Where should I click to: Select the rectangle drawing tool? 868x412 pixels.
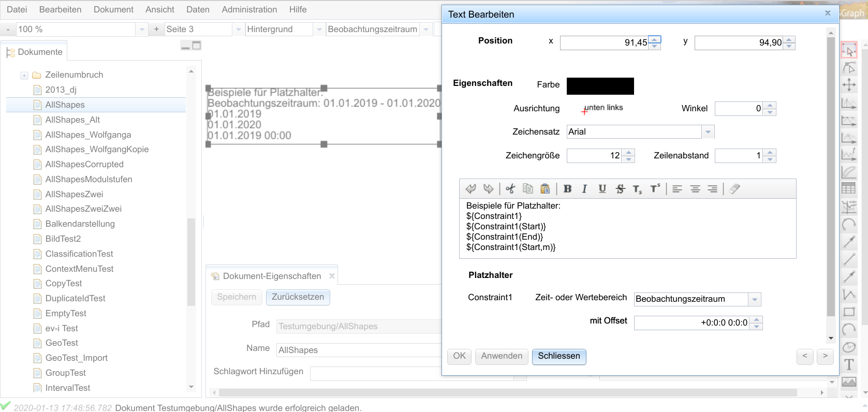coord(849,312)
